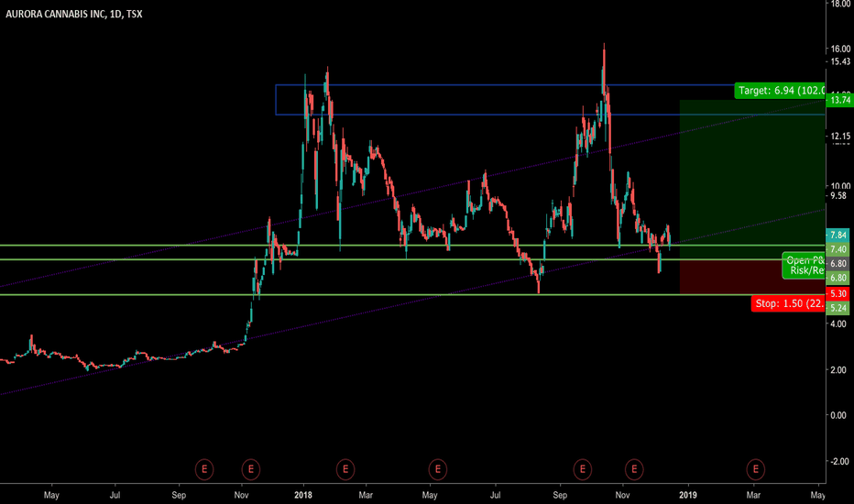Click the 4.00 price axis label
854x504 pixels.
[x=838, y=323]
